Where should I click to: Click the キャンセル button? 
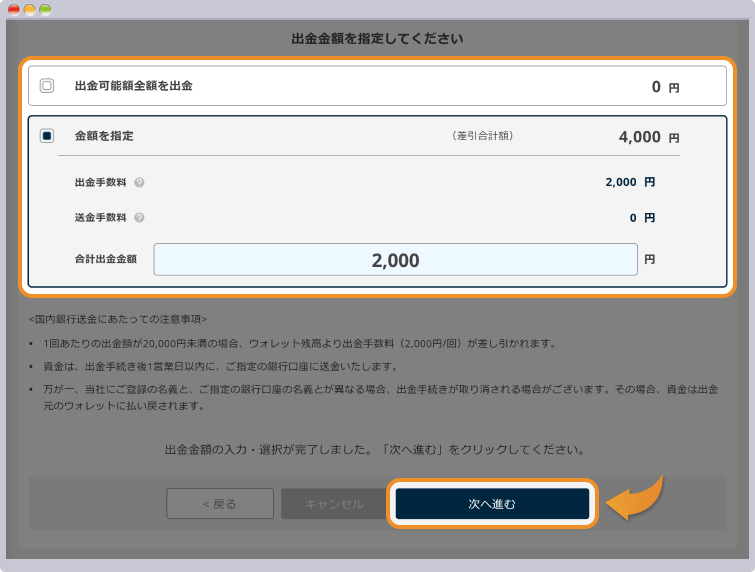pyautogui.click(x=334, y=504)
